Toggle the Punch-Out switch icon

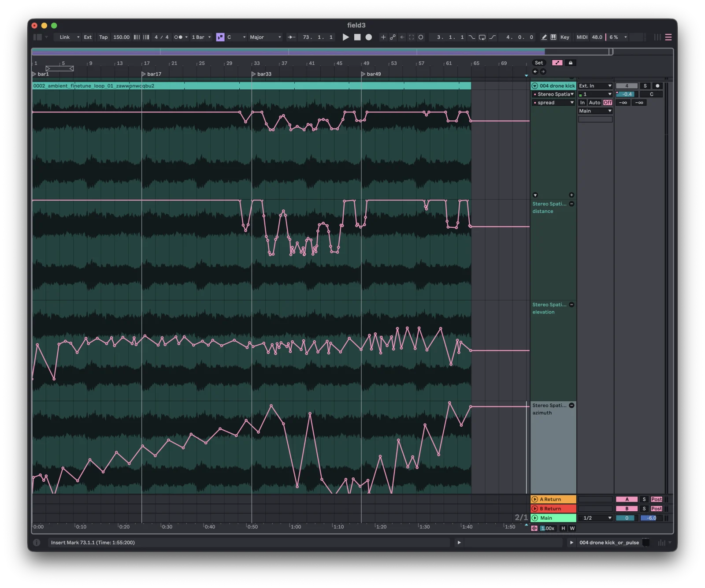(x=493, y=37)
